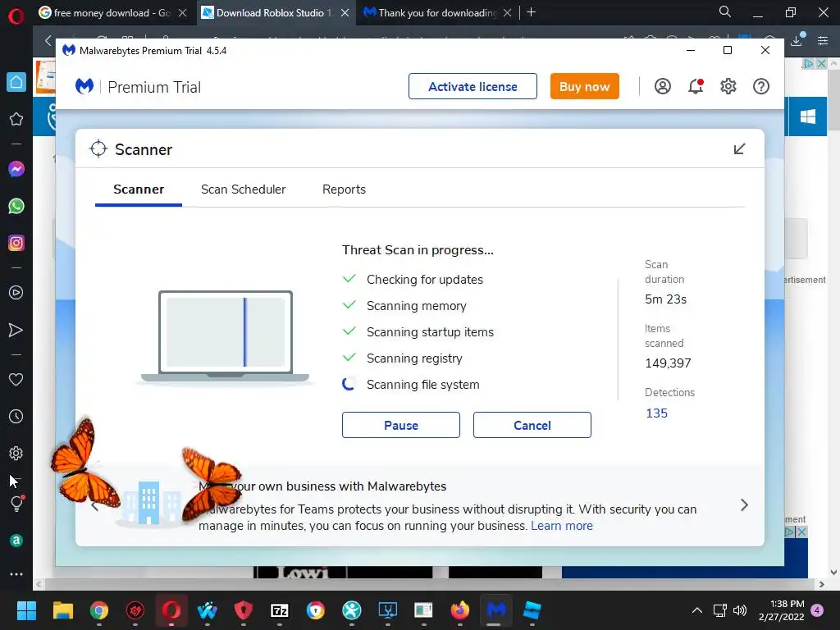Show previous Malwarebytes promo with left chevron
This screenshot has width=840, height=630.
click(95, 505)
